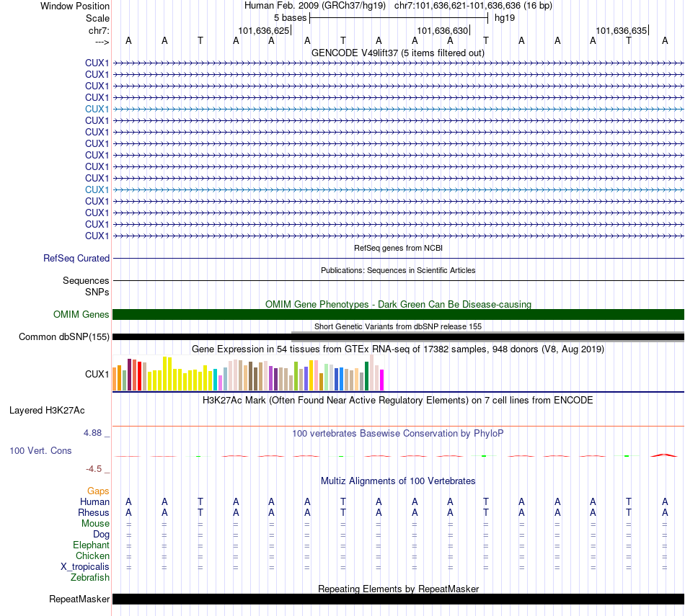The height and width of the screenshot is (616, 685).
Task: Click the 101,636,630 ruler coordinate
Action: [x=443, y=30]
